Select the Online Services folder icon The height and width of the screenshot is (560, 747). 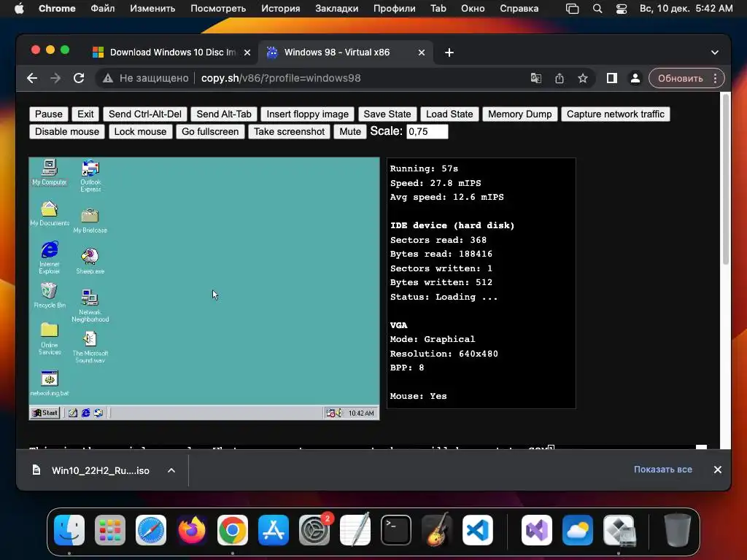click(50, 338)
